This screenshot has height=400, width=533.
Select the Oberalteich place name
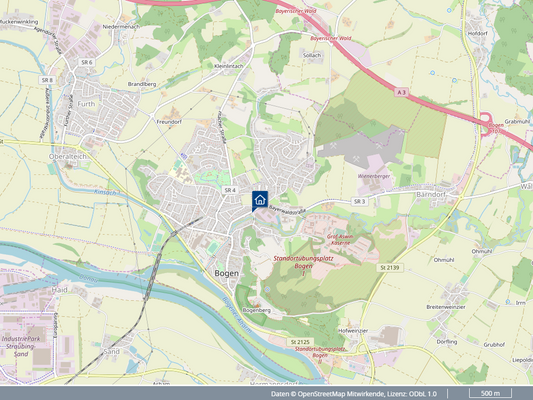tap(68, 156)
